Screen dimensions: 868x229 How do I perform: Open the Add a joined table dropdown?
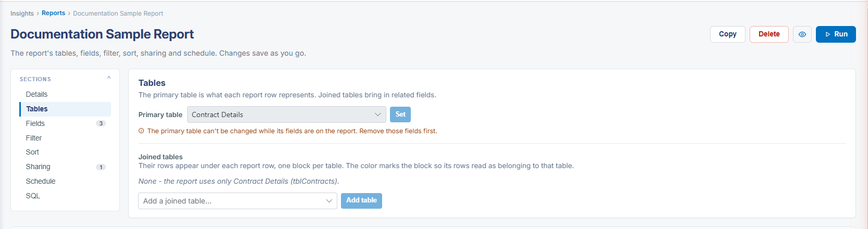pyautogui.click(x=237, y=201)
